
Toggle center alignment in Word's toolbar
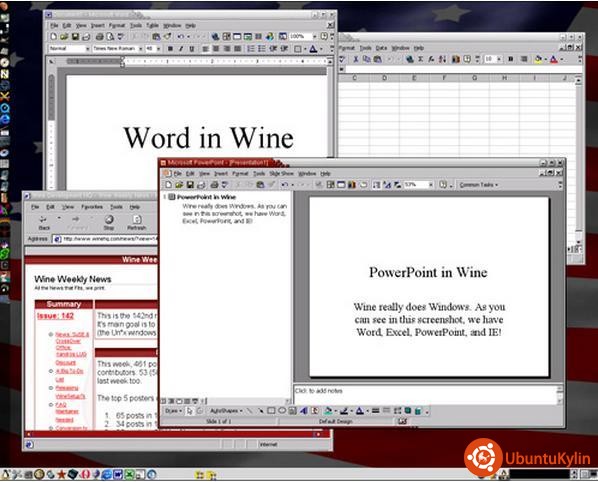pos(216,49)
